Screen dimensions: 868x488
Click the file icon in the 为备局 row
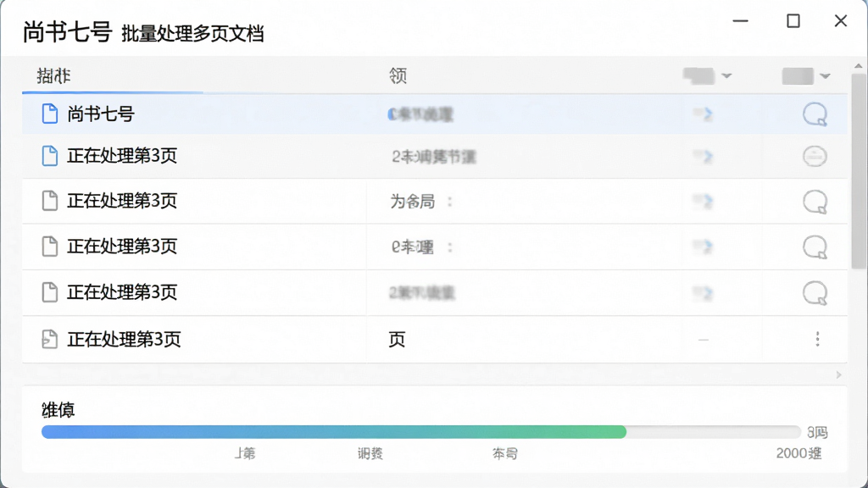[x=50, y=200]
